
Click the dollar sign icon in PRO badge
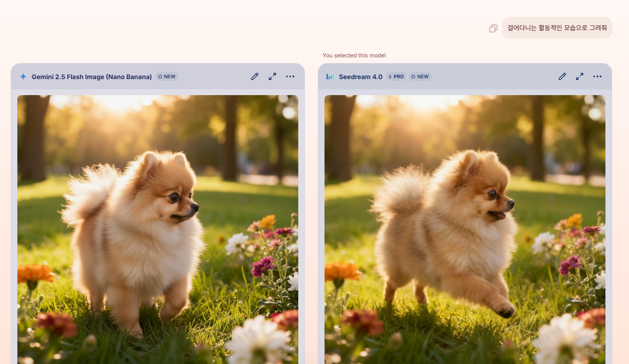pos(390,76)
